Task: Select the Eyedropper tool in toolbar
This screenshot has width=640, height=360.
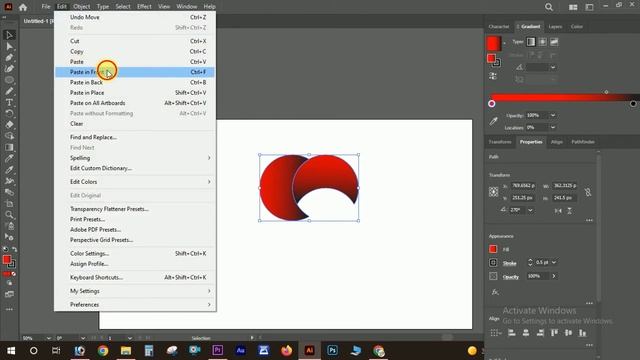Action: [9, 158]
